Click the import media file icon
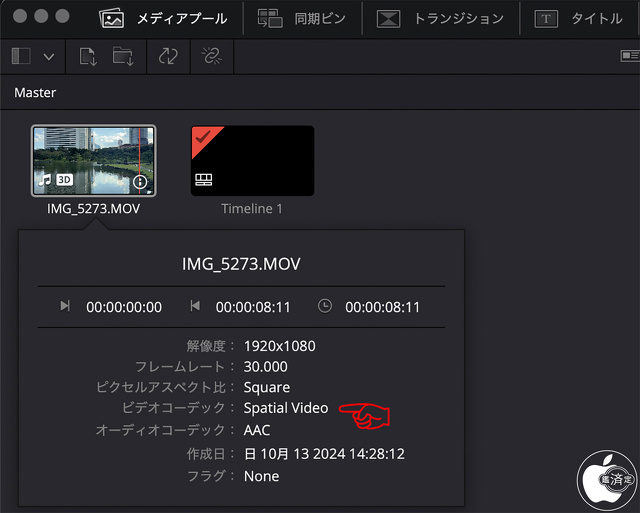Viewport: 640px width, 513px height. [x=88, y=56]
